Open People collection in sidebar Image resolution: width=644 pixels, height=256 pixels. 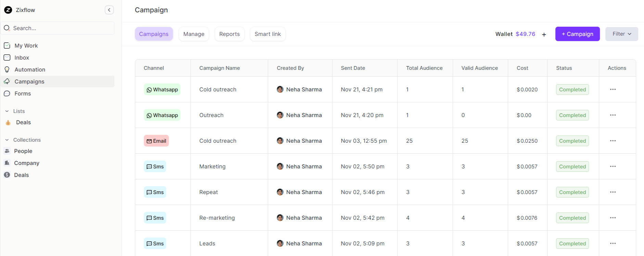pyautogui.click(x=23, y=151)
